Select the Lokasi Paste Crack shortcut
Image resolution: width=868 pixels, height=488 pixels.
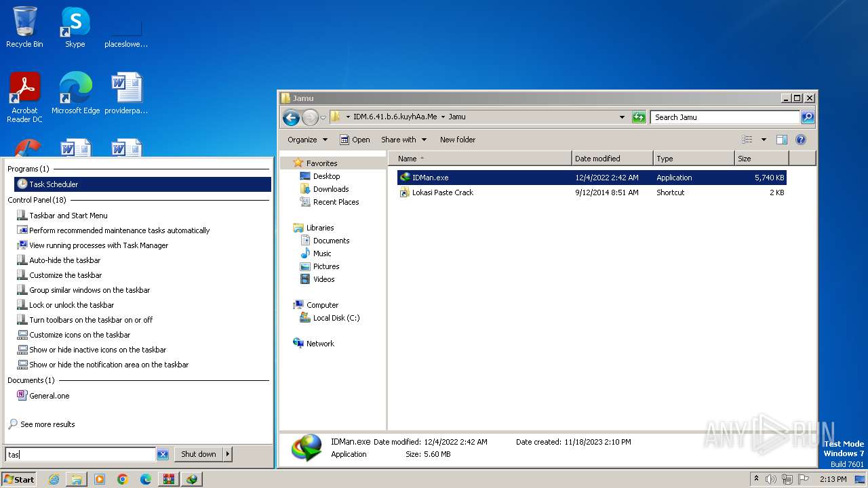pyautogui.click(x=591, y=192)
